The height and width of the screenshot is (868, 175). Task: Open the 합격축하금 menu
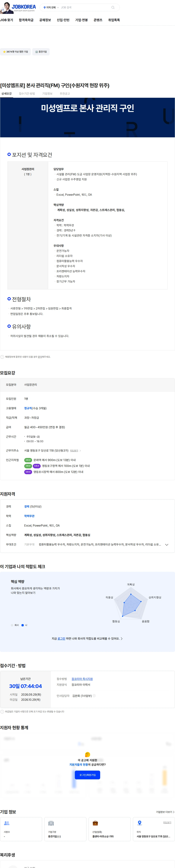click(x=26, y=20)
